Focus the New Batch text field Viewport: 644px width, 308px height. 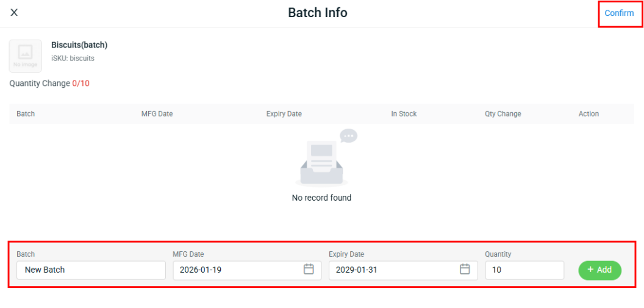pyautogui.click(x=91, y=270)
